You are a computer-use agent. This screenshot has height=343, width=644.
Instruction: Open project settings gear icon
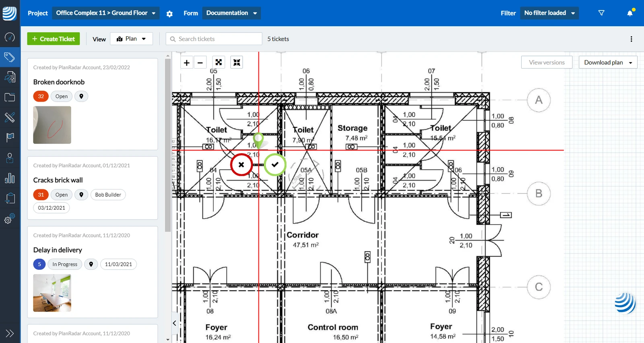tap(169, 13)
